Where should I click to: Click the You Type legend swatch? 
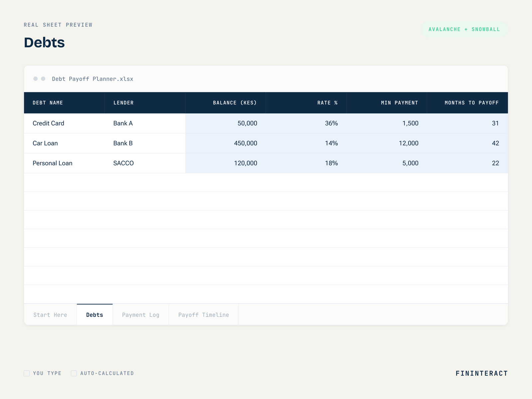(x=27, y=373)
